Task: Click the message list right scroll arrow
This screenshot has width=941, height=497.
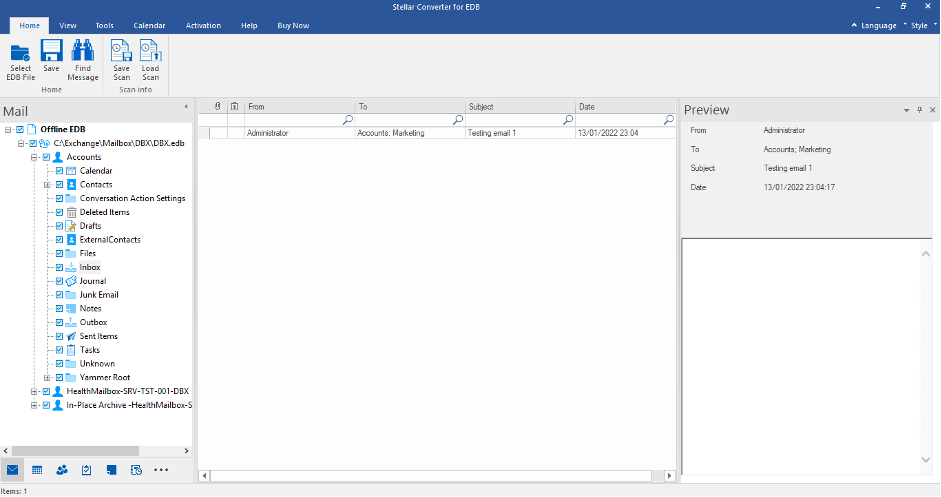Action: click(670, 475)
